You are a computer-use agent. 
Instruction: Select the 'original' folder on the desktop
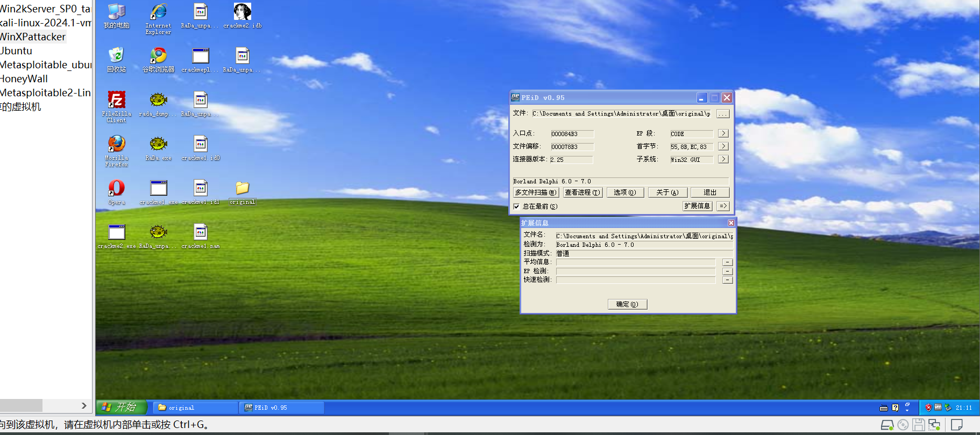pos(243,189)
